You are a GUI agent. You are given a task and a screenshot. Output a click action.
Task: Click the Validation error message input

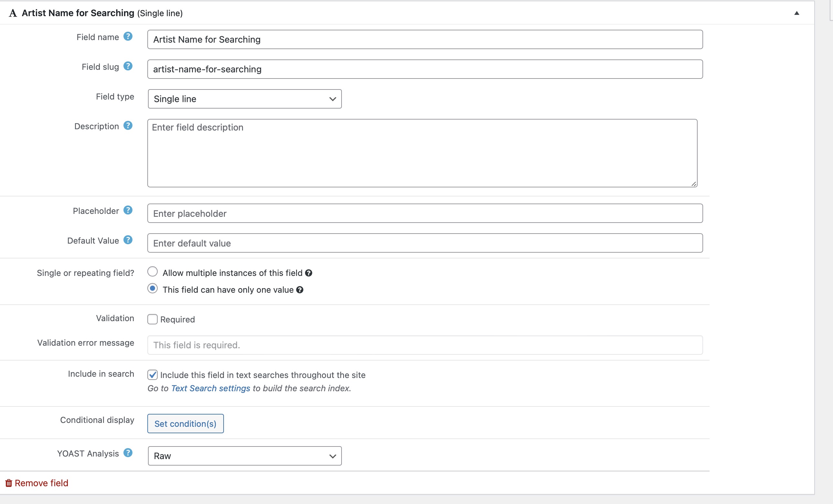425,345
